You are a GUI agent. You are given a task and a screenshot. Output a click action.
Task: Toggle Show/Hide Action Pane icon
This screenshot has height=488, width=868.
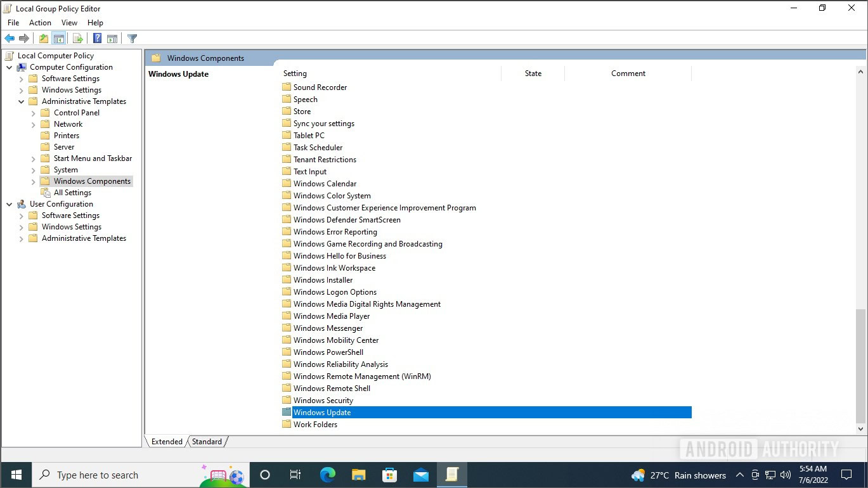112,39
